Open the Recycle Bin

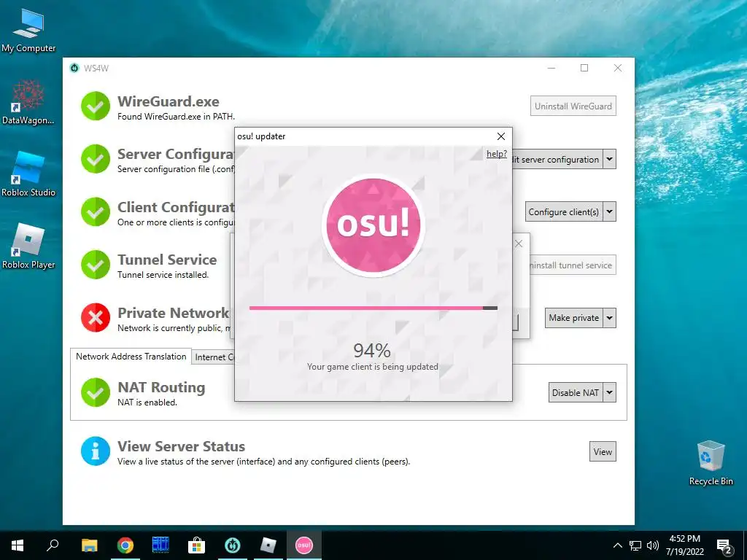711,463
